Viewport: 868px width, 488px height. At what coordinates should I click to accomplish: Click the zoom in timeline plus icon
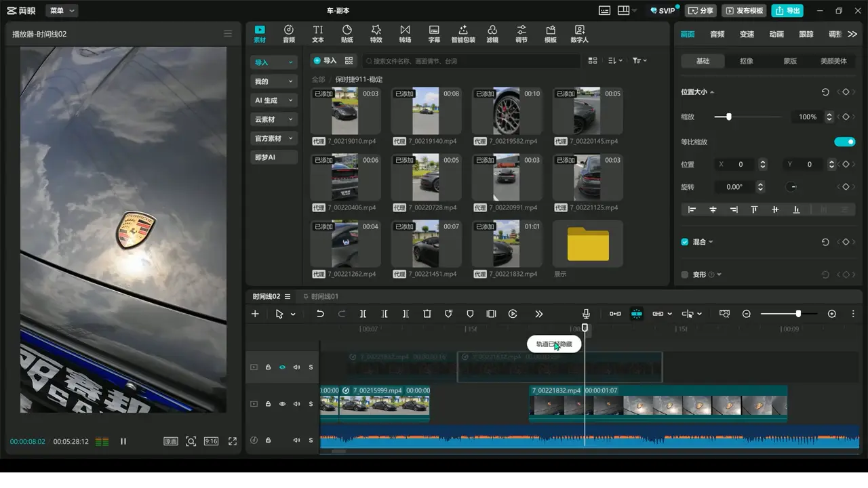point(832,314)
